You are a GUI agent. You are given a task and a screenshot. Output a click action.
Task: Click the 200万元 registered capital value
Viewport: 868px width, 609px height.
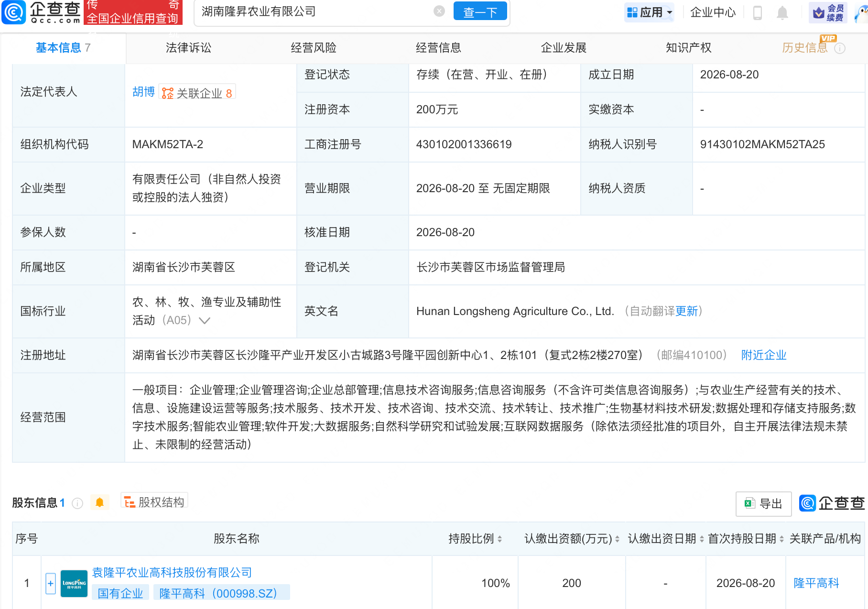(x=437, y=109)
